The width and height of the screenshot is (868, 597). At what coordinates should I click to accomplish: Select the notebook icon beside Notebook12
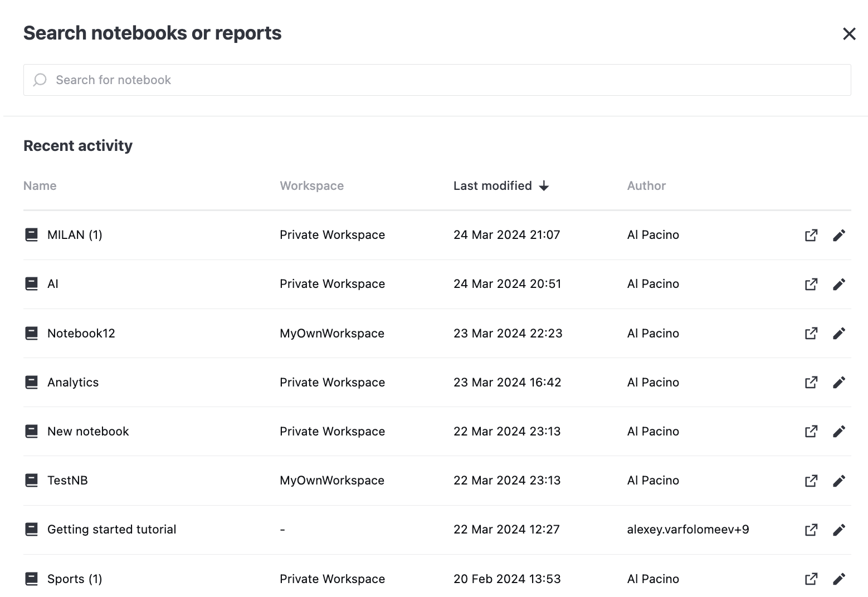point(32,332)
